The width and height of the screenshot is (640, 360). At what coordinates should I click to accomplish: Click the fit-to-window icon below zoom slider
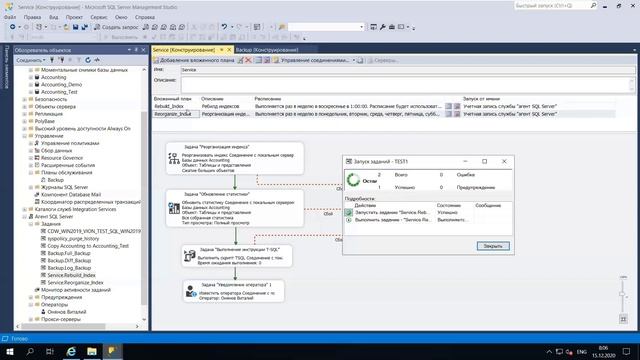click(x=623, y=319)
